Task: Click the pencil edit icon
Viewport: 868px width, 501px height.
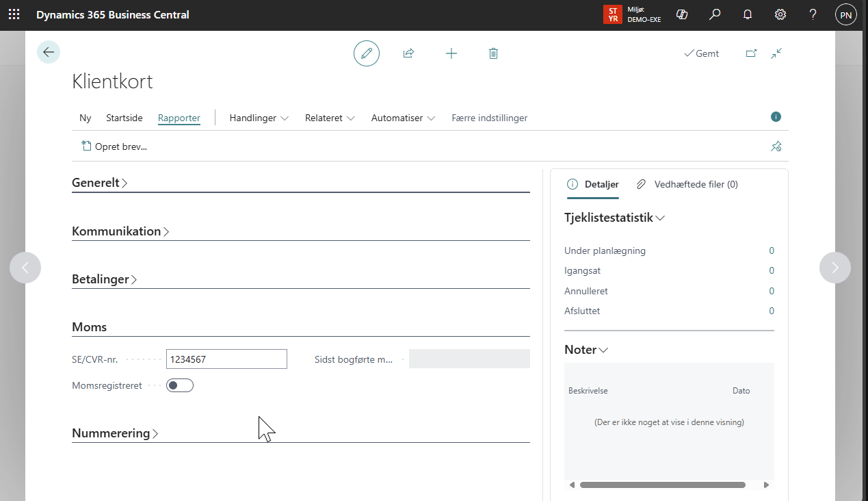Action: pos(367,53)
